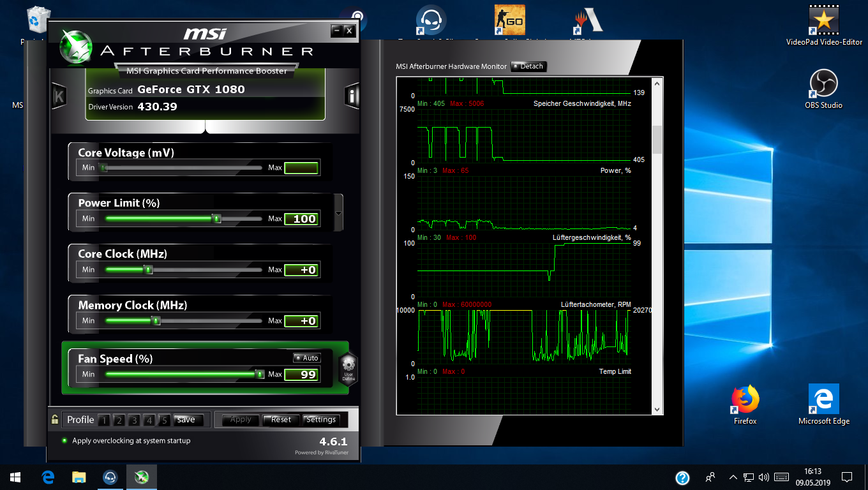The width and height of the screenshot is (868, 490).
Task: Select profile slot 5
Action: [164, 420]
